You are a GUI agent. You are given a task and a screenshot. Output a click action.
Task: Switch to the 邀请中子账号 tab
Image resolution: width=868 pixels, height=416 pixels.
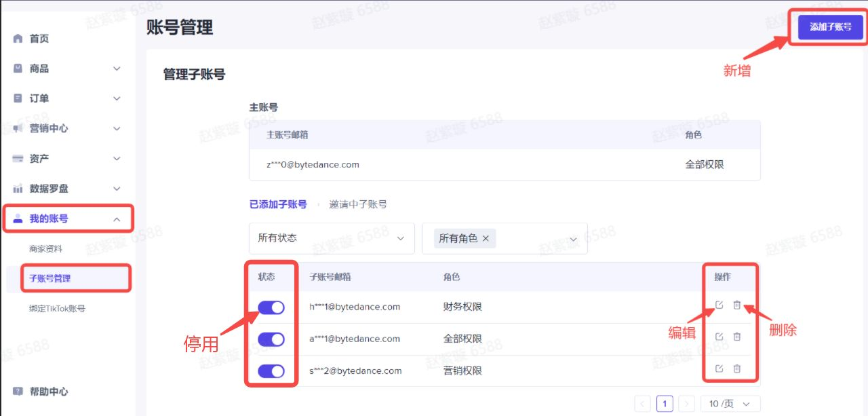[358, 204]
